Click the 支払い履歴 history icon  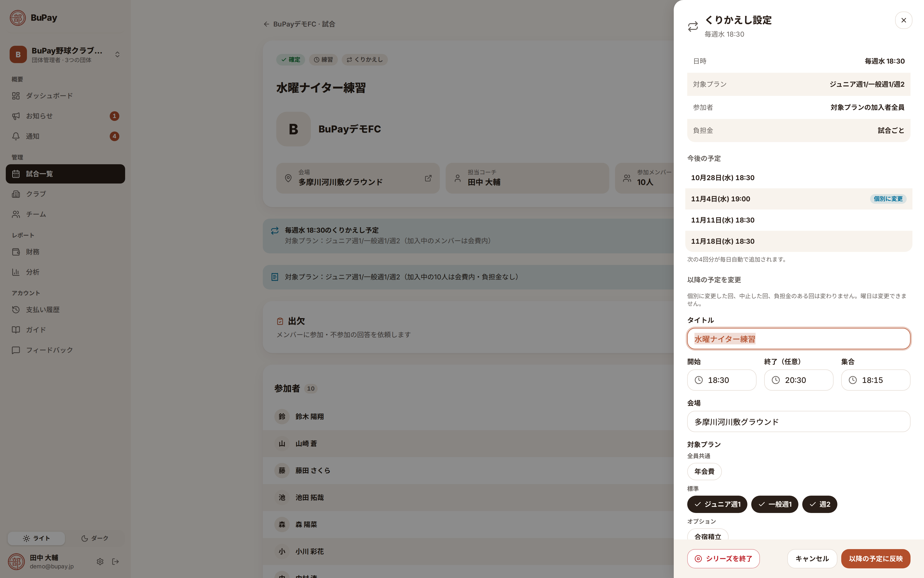(16, 310)
